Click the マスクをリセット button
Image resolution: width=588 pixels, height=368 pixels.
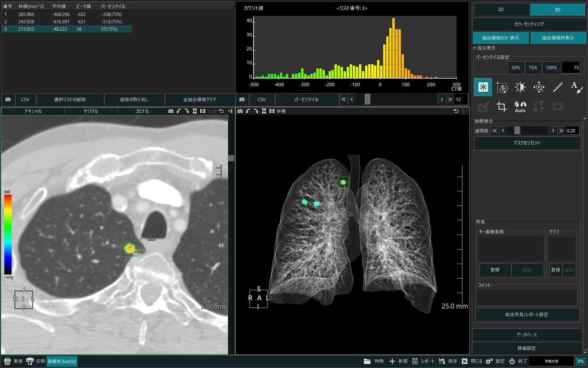point(527,143)
